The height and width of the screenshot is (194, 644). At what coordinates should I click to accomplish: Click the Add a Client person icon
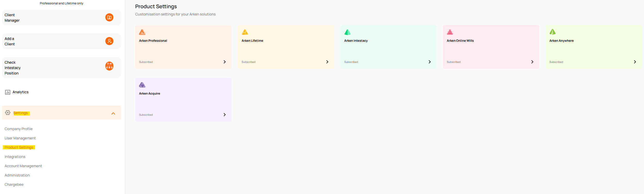[109, 41]
